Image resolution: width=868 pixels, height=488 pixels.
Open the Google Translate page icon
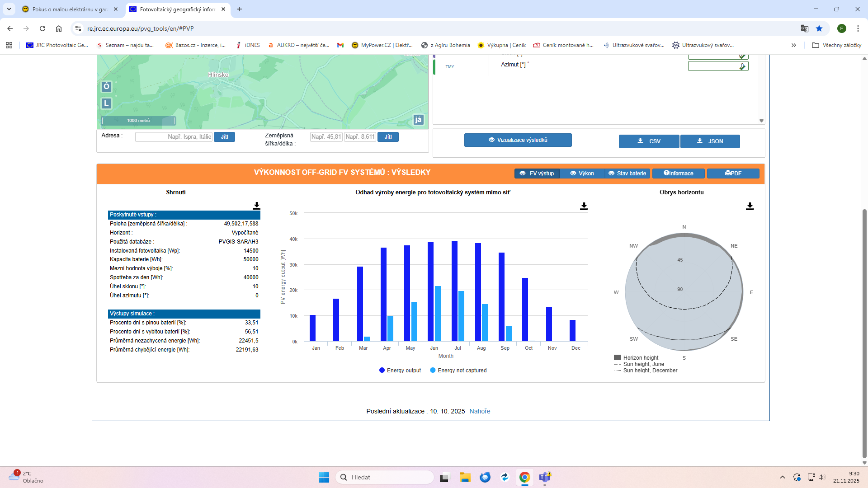point(804,28)
